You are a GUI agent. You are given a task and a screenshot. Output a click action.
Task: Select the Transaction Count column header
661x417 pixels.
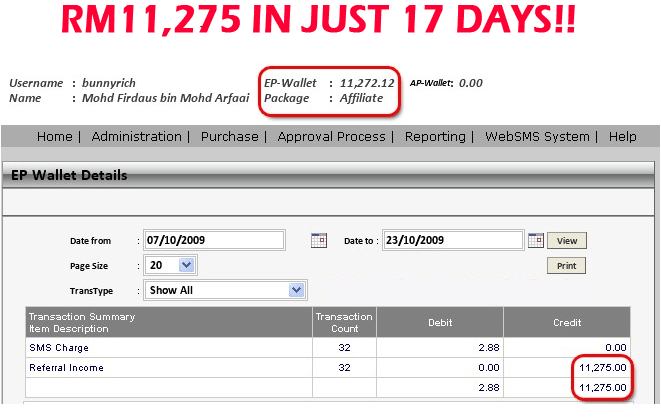coord(344,323)
